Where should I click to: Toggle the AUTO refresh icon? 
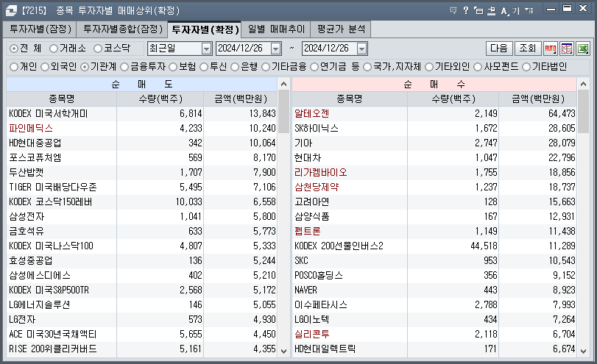tap(550, 49)
